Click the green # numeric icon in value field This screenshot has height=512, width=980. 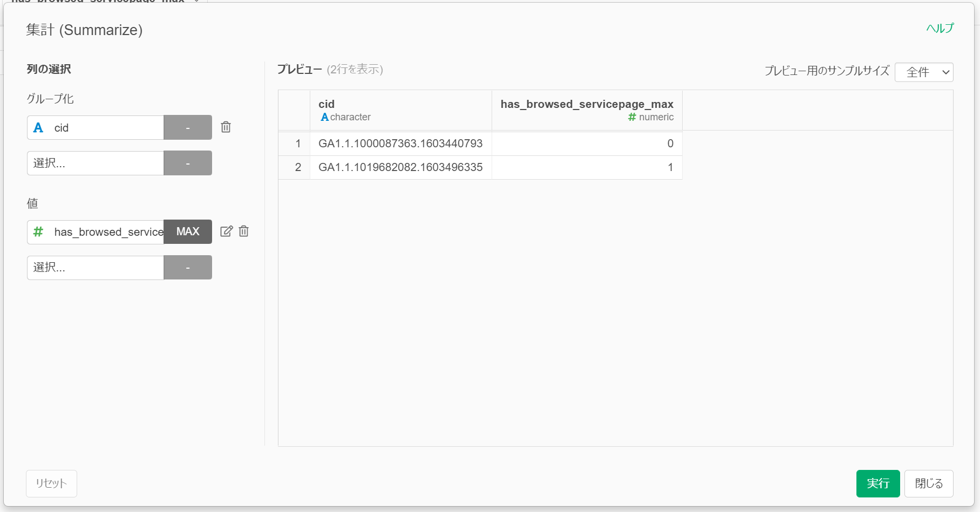38,232
